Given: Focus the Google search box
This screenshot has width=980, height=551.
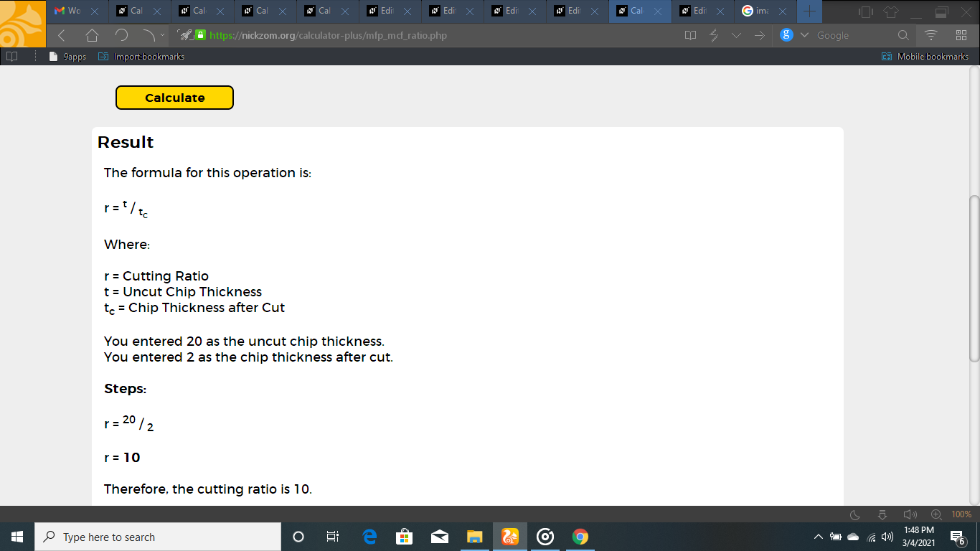Looking at the screenshot, I should pos(854,35).
